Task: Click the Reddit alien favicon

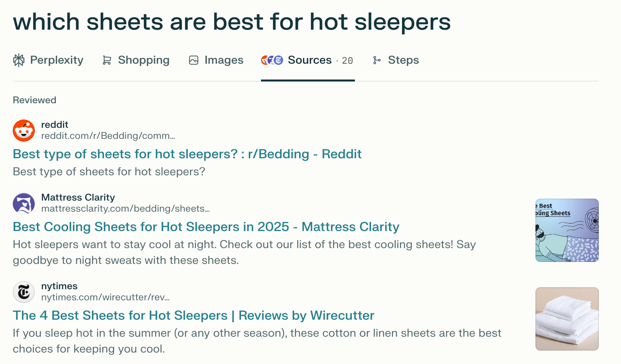Action: (24, 131)
